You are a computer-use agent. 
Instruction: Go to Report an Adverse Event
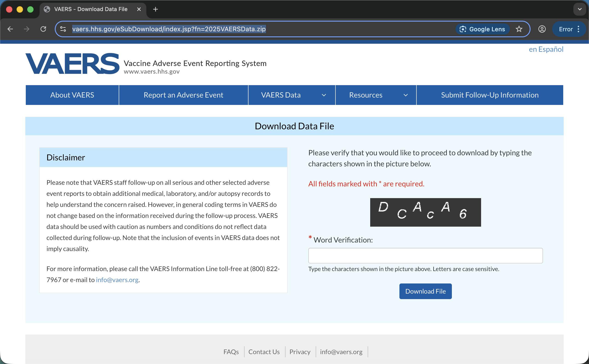pyautogui.click(x=183, y=95)
